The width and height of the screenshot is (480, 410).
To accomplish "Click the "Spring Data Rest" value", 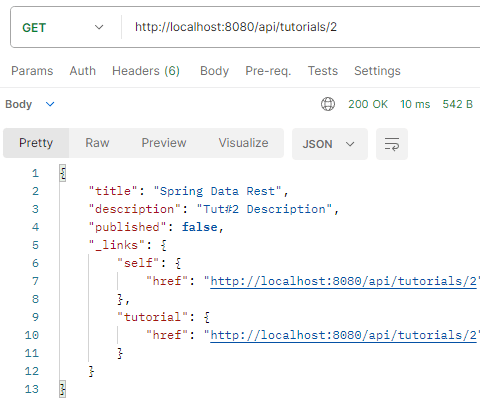I will [218, 191].
